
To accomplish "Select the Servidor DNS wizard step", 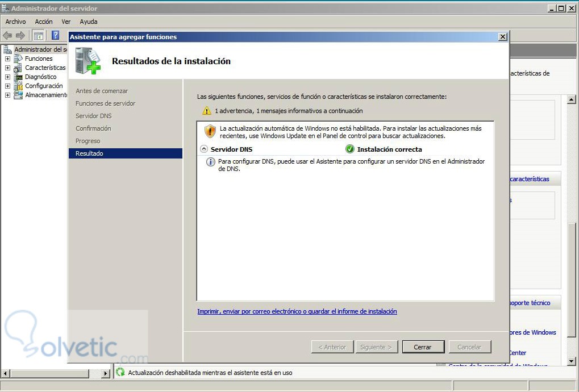I will pyautogui.click(x=93, y=116).
